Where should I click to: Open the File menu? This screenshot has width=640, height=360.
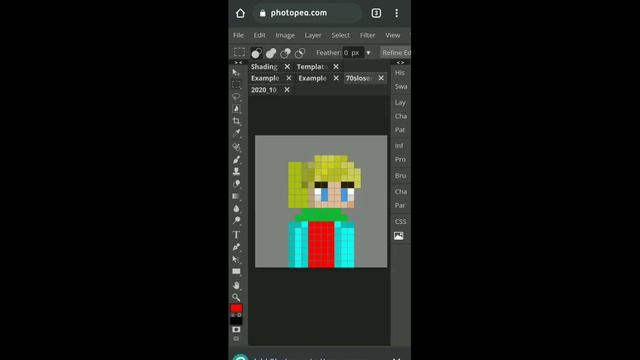point(238,36)
